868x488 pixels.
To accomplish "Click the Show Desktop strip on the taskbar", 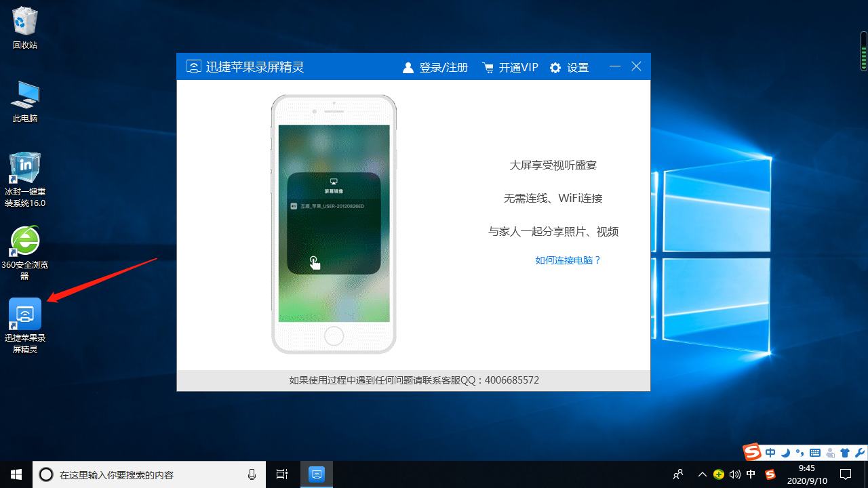I will coord(866,474).
